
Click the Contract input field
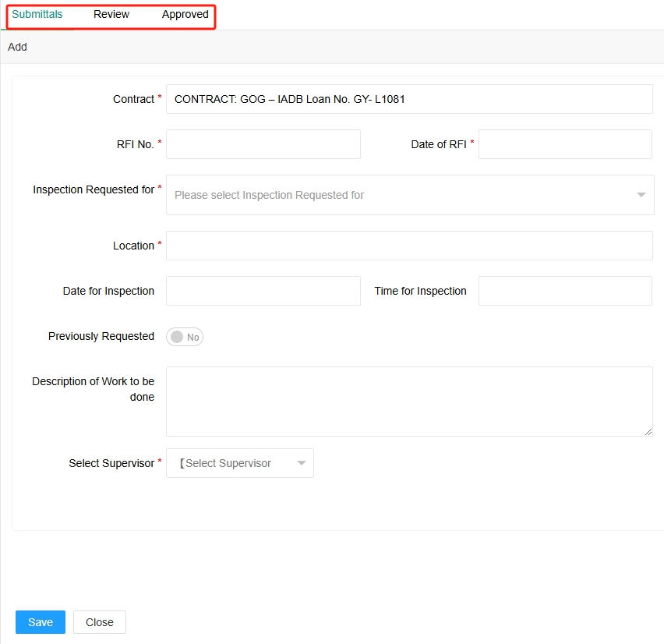coord(409,99)
